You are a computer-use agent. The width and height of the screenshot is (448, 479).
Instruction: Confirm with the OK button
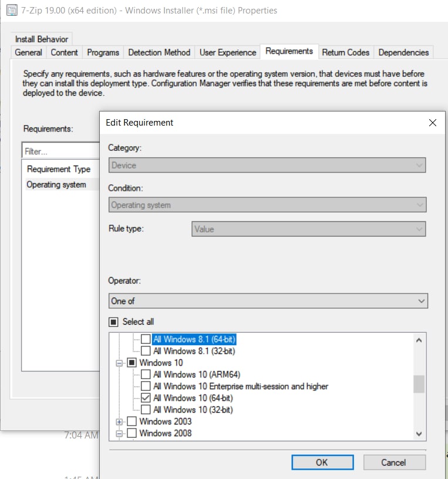coord(322,462)
